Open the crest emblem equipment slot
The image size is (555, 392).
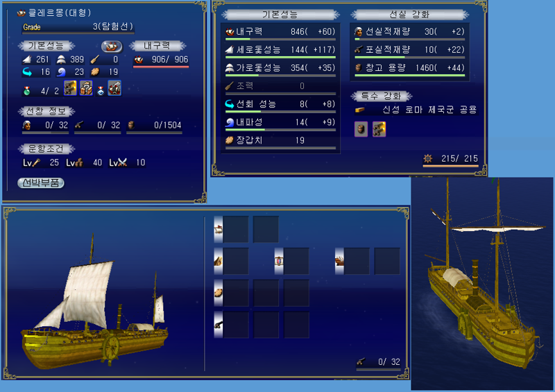(296, 261)
